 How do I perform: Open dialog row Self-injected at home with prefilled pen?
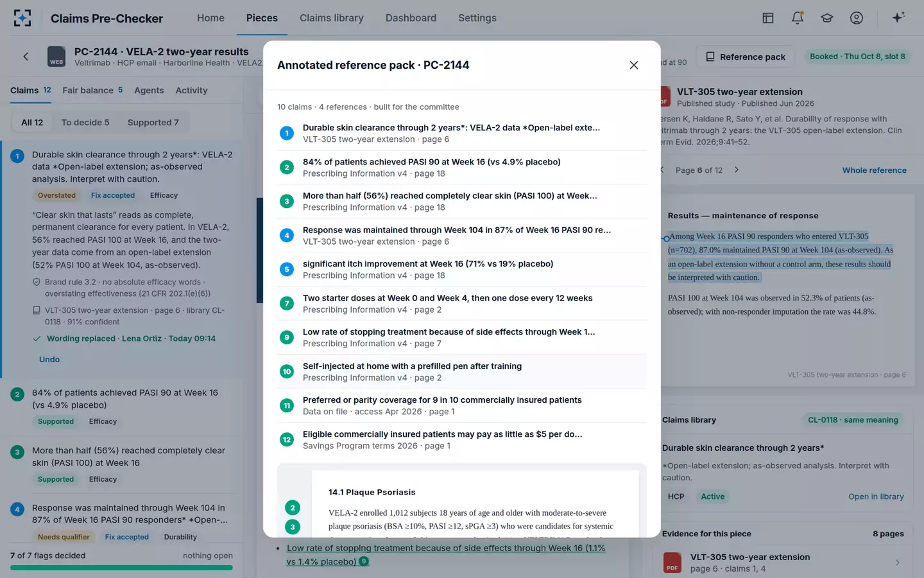click(x=462, y=371)
